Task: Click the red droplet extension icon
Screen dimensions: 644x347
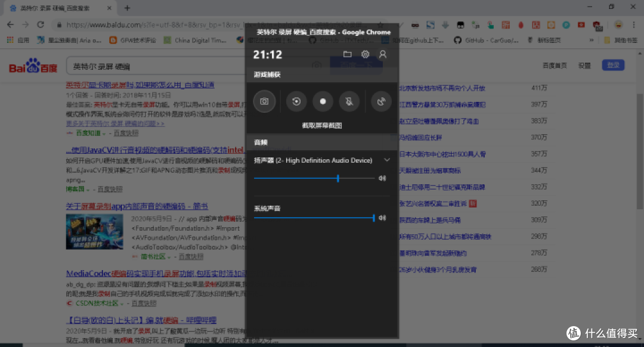Action: [521, 25]
